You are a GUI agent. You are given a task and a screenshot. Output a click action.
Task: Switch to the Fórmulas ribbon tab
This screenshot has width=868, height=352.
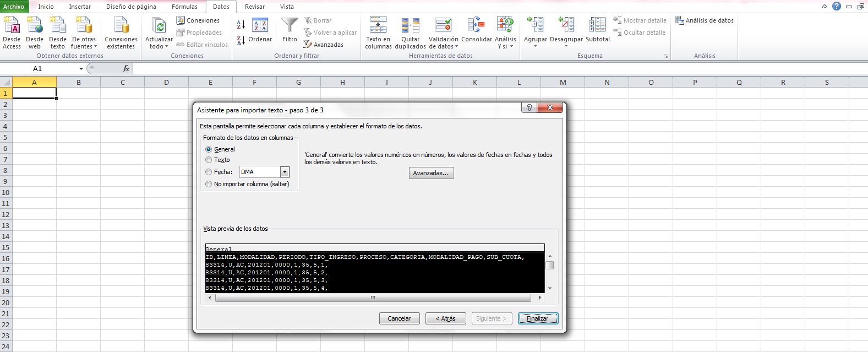(184, 7)
